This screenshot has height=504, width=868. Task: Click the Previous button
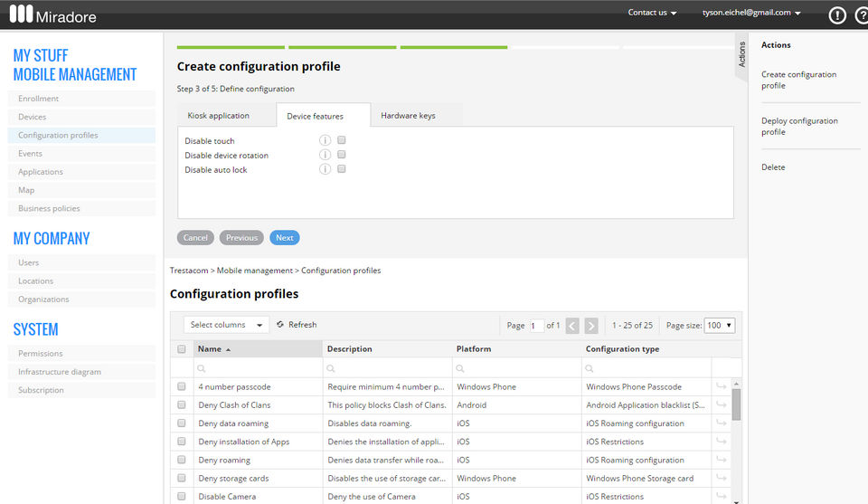click(x=241, y=238)
